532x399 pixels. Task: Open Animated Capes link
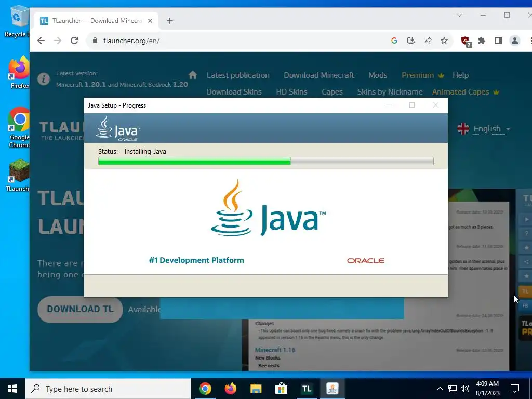[465, 92]
